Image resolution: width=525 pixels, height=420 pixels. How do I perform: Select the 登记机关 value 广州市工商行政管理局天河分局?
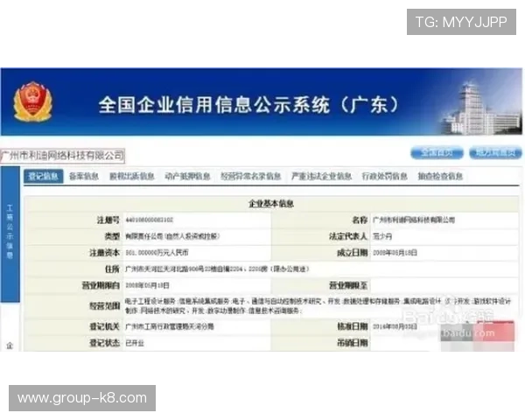(x=170, y=326)
